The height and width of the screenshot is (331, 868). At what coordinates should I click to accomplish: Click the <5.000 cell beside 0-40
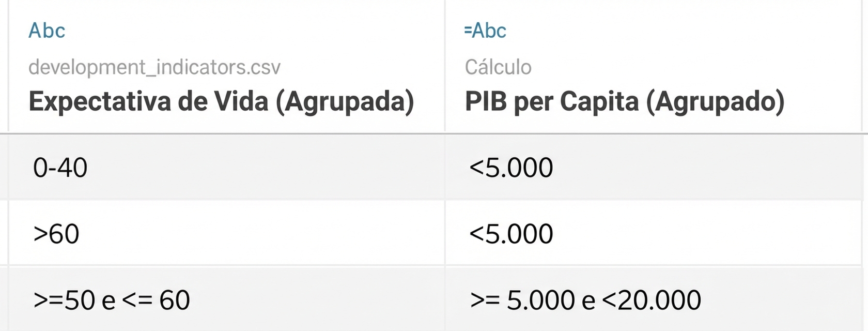point(510,168)
